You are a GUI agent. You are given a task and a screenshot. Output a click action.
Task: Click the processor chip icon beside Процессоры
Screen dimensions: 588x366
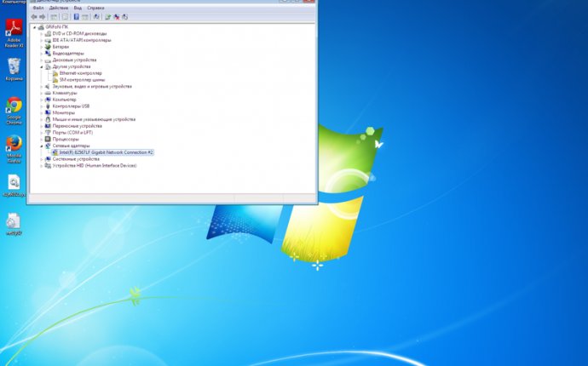click(48, 139)
